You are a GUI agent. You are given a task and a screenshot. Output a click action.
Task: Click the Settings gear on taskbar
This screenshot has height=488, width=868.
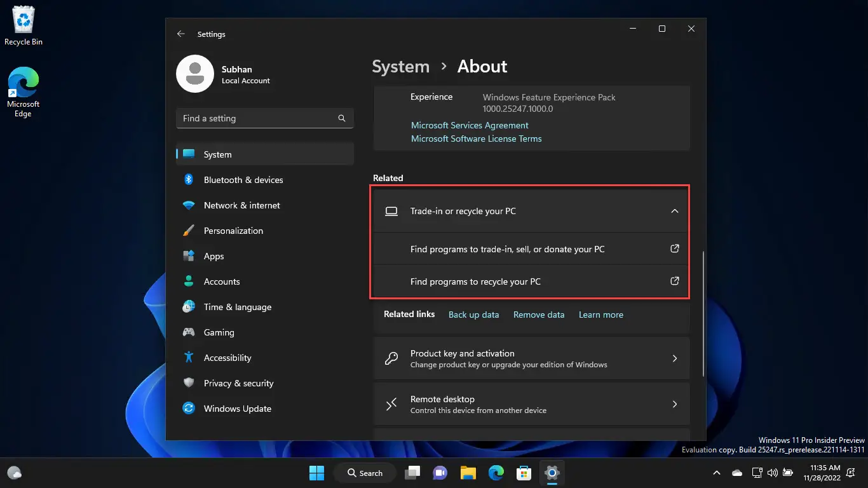[552, 473]
